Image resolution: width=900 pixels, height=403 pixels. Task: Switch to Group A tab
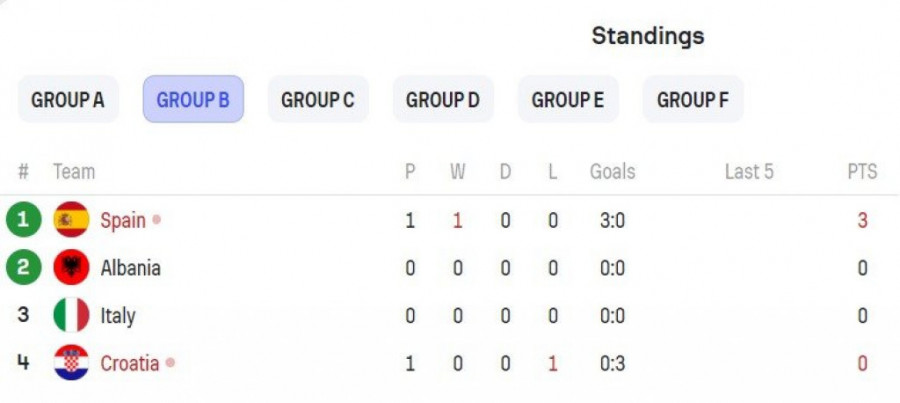click(x=68, y=99)
